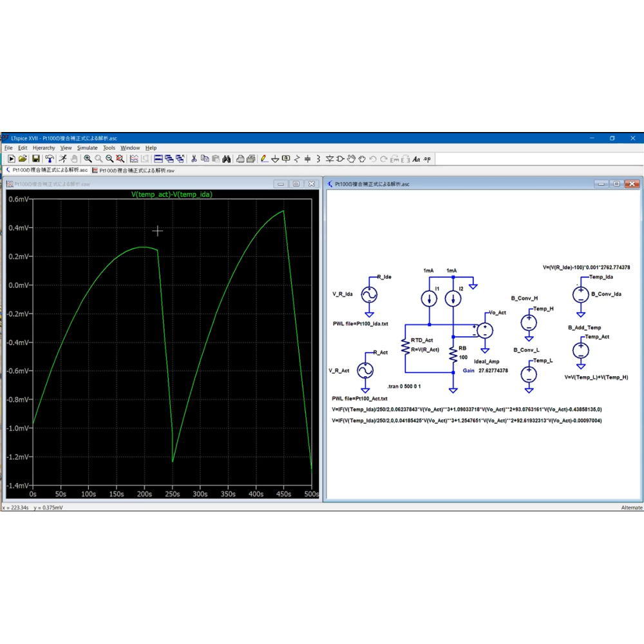The width and height of the screenshot is (644, 644).
Task: Click the PWL file=Pt100_Ida.txt text
Action: 361,324
